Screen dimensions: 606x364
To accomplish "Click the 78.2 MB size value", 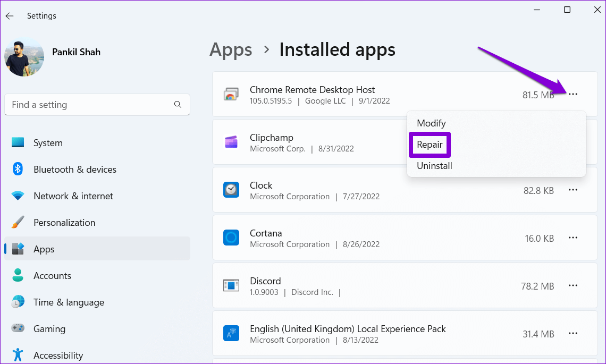I will [537, 286].
